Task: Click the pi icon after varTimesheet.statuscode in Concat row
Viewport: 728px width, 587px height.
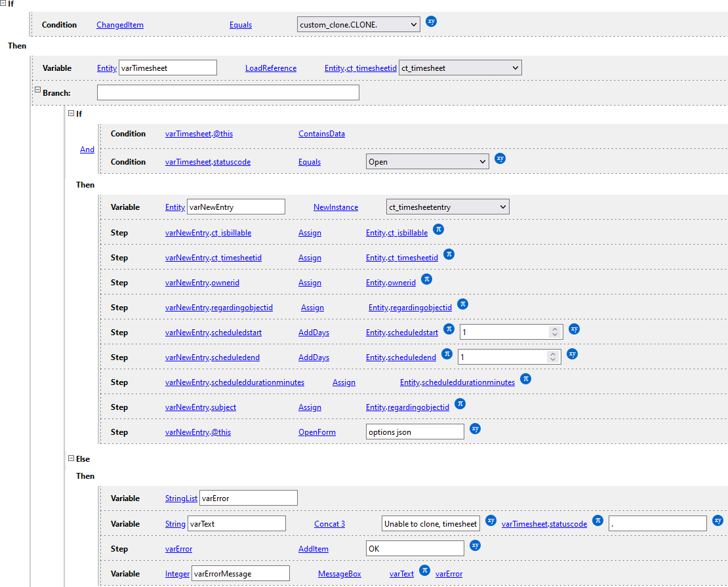Action: click(597, 521)
